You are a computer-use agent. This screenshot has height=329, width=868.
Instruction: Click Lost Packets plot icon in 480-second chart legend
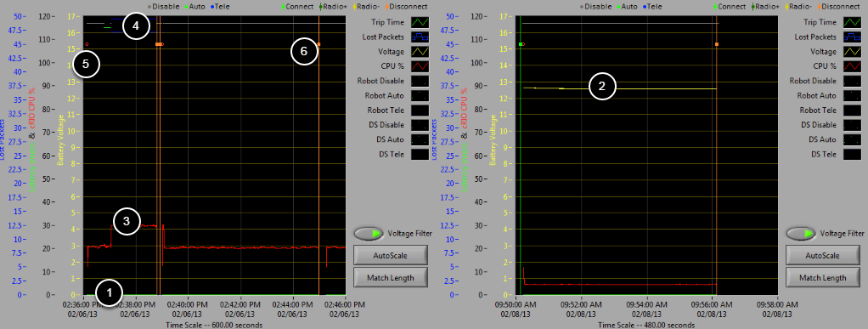click(853, 37)
